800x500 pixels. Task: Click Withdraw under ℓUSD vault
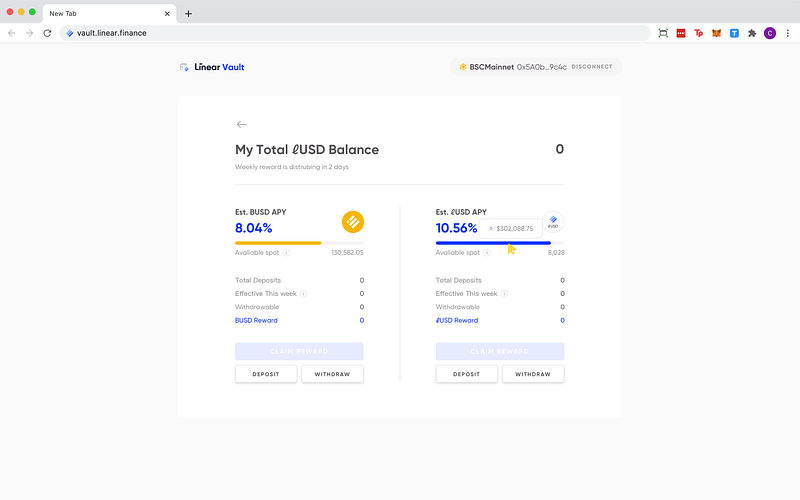(532, 374)
